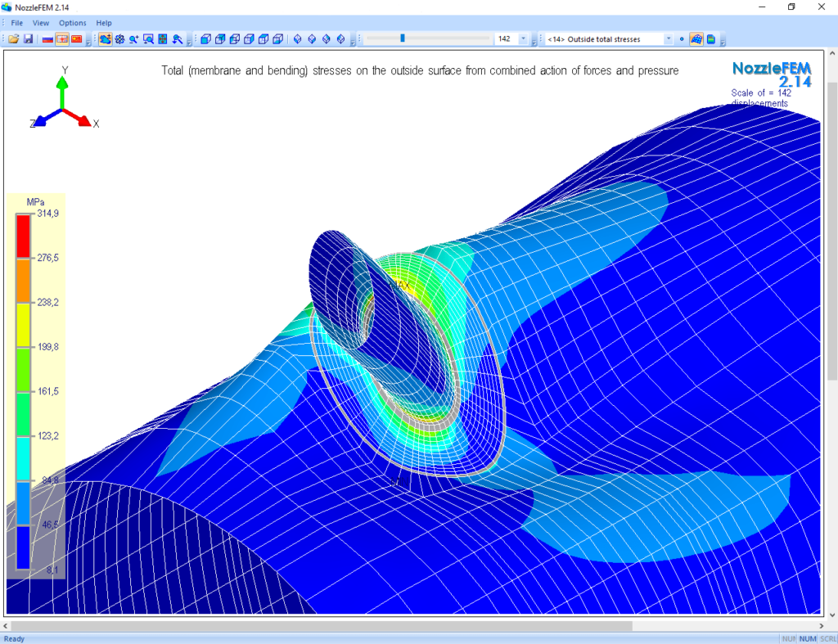Open file toolbar overflow options arrow

tap(88, 41)
